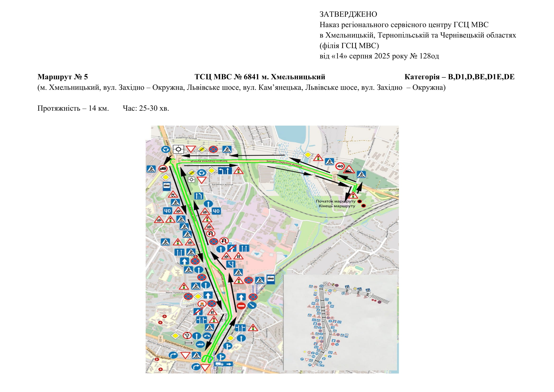Viewport: 554px width, 392px height.
Task: Click the bus stop sign near Речовий ринок
Action: tap(271, 279)
